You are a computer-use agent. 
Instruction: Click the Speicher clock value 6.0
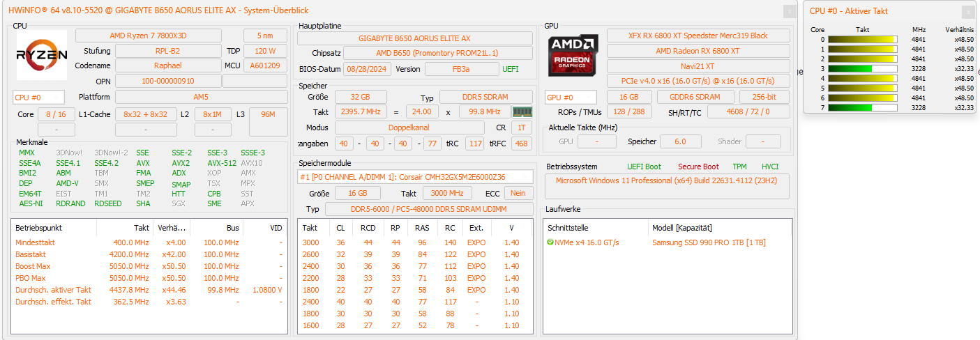pyautogui.click(x=680, y=141)
